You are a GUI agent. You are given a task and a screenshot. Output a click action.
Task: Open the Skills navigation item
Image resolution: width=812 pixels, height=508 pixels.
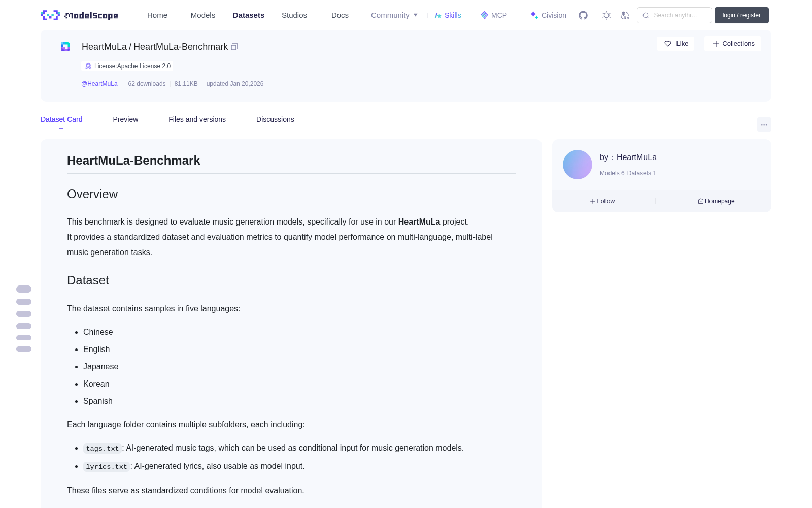(448, 15)
